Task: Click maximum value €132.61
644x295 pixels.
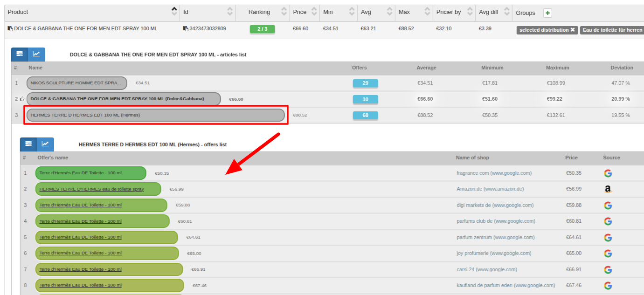Action: 556,115
